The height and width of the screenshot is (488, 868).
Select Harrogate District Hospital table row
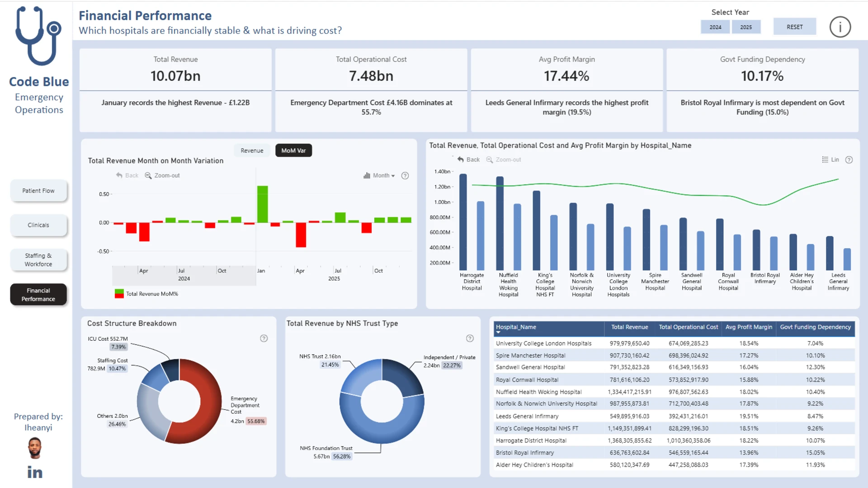coord(674,441)
